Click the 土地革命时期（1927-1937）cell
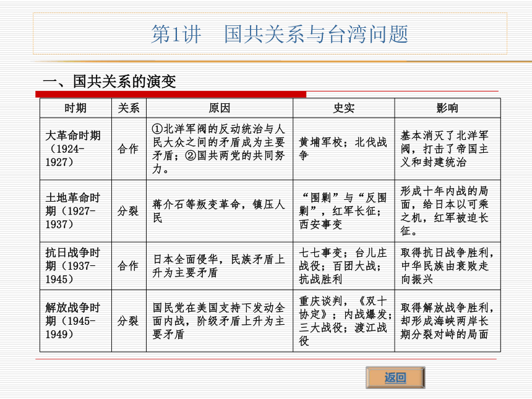Screen dimensions: 532x399 [75, 211]
